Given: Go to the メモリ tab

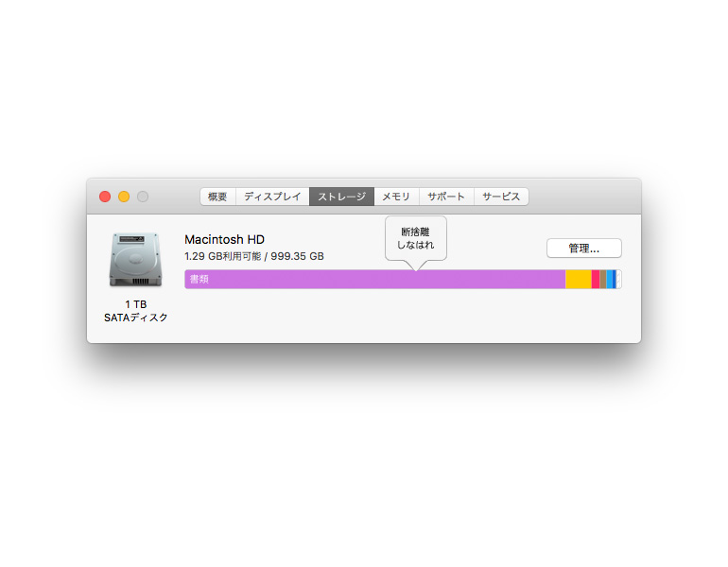Looking at the screenshot, I should [x=396, y=197].
